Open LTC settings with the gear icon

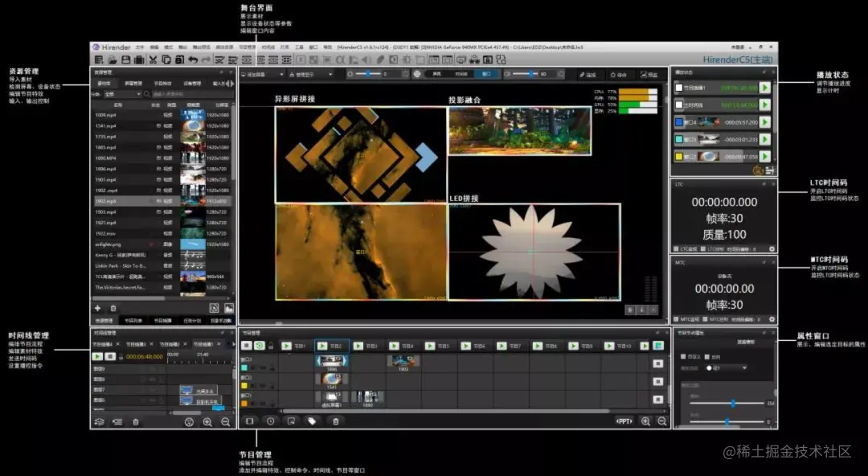[x=772, y=249]
